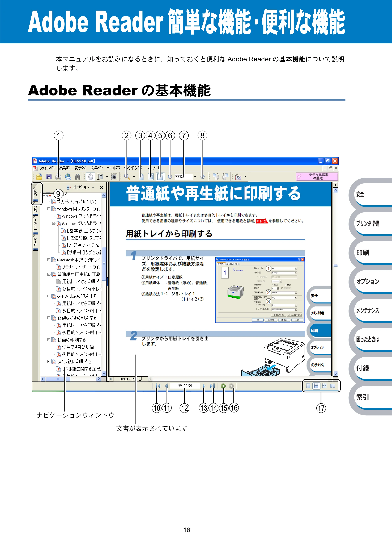Click the Rotate Clockwise icon
Viewport: 392px width, 555px height.
tap(216, 177)
